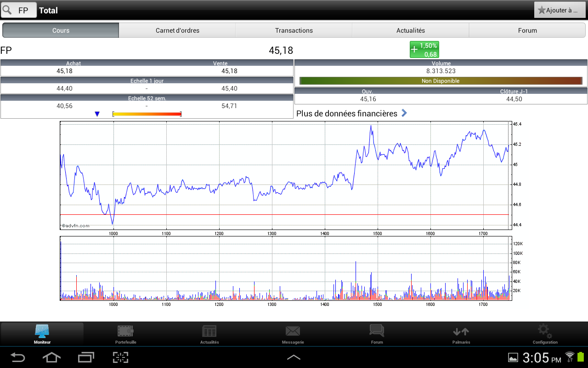
Task: Open the Carnet d'ordres tab
Action: coord(177,30)
